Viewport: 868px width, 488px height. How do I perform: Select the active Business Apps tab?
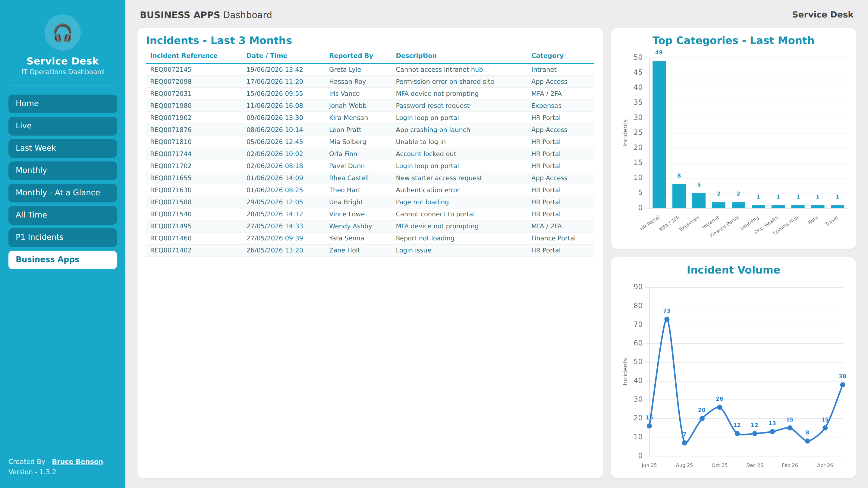pos(63,260)
